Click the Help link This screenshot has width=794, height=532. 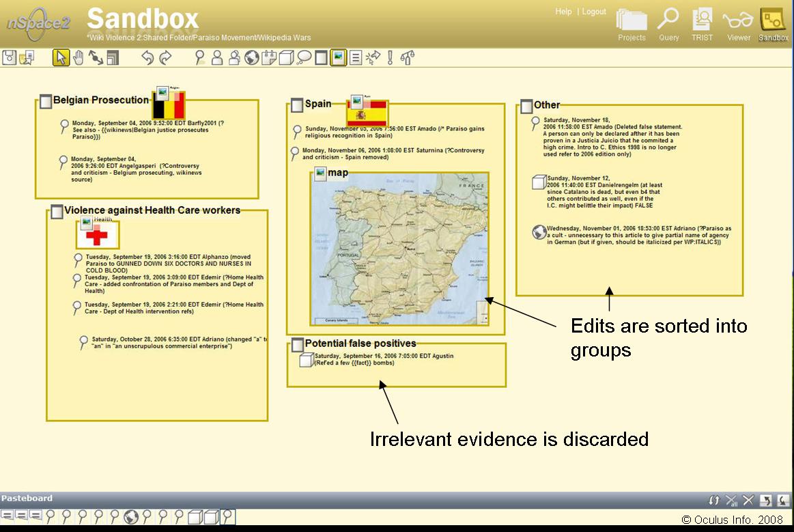tap(563, 11)
